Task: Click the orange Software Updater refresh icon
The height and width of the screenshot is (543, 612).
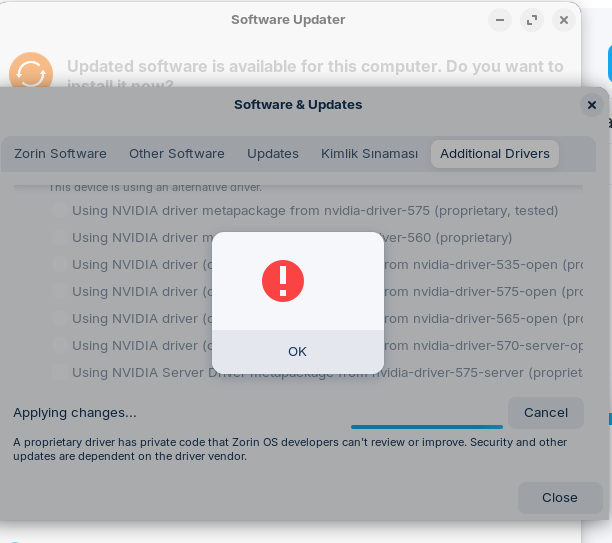Action: (x=31, y=70)
